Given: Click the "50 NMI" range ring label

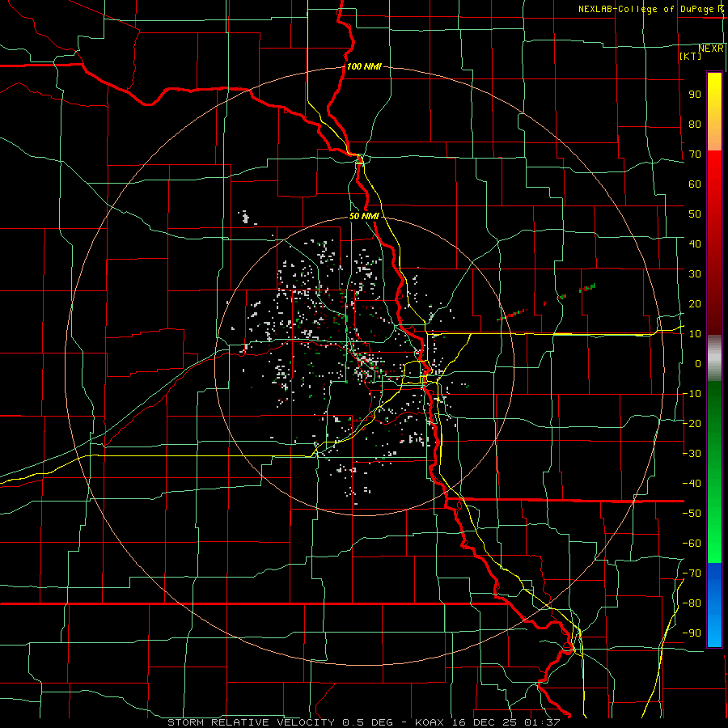Looking at the screenshot, I should coord(364,216).
